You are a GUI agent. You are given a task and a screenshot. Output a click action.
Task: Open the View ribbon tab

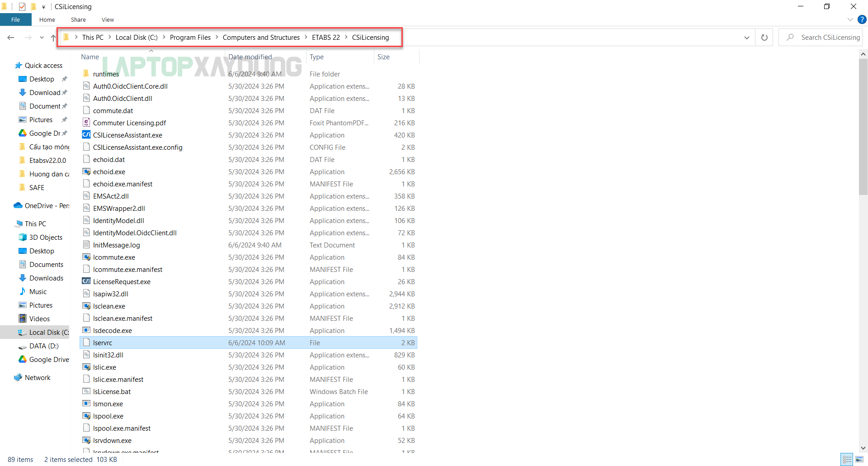(x=108, y=19)
